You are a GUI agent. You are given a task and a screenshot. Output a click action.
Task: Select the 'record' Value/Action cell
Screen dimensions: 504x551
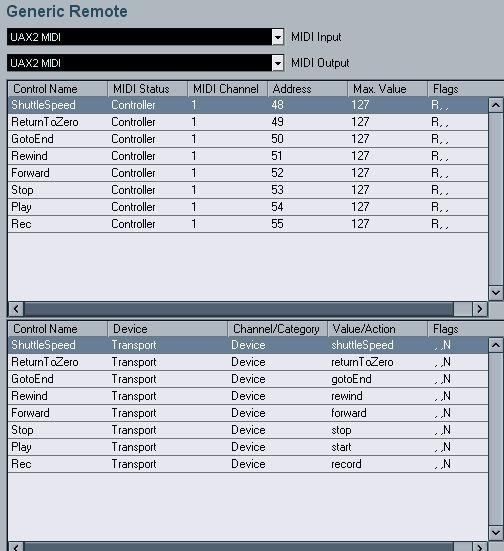tap(346, 464)
